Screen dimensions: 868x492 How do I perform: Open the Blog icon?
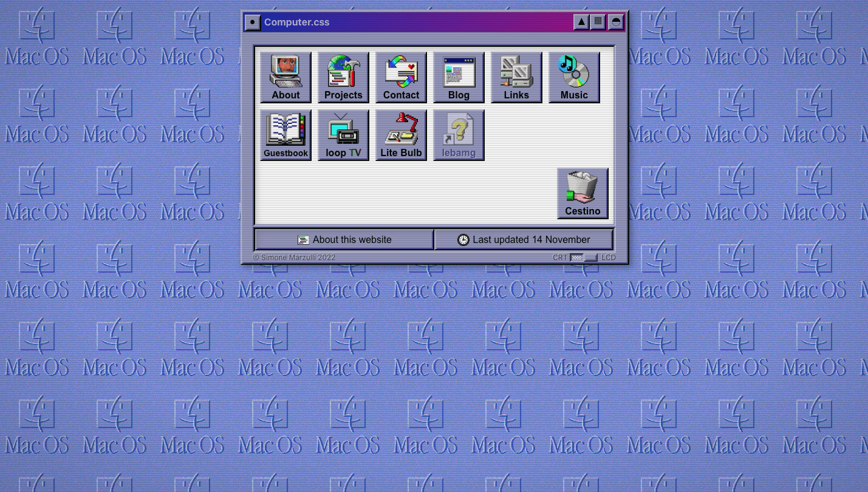point(459,77)
